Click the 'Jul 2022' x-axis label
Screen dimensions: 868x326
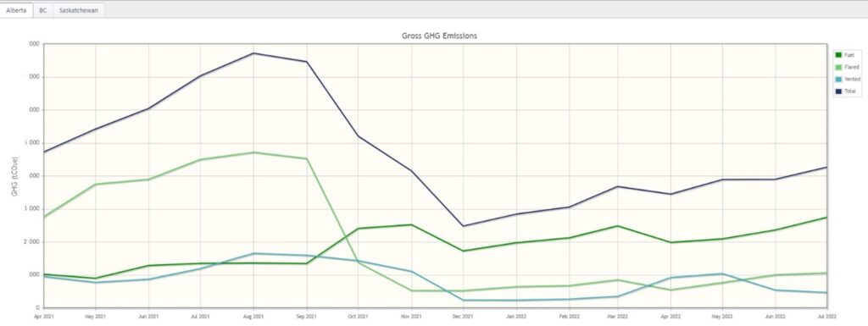tap(827, 316)
